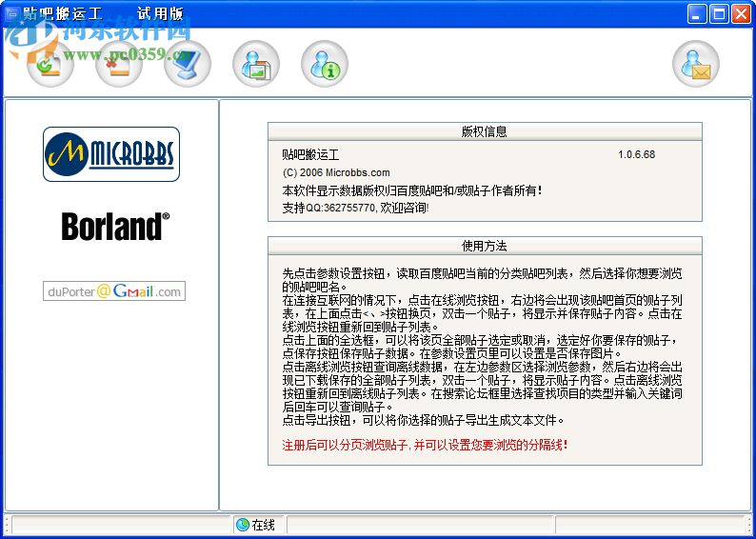The image size is (756, 539).
Task: Click the 贴吧搬运工 name in copyright panel
Action: coord(311,155)
